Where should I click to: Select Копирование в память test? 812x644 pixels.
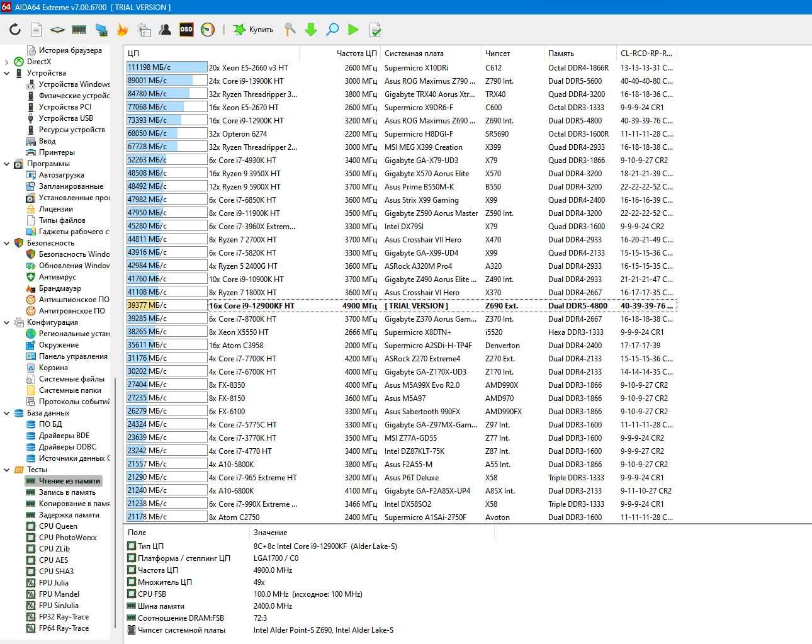coord(74,504)
